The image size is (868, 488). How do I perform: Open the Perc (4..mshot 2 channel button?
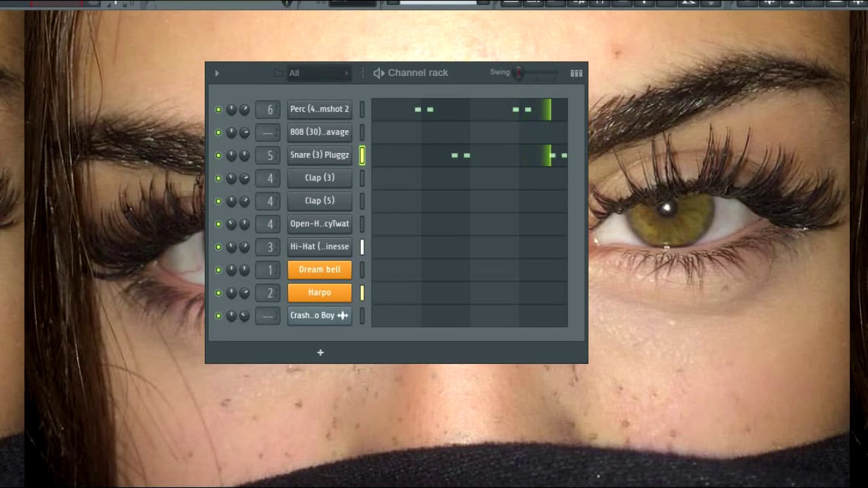pos(319,109)
